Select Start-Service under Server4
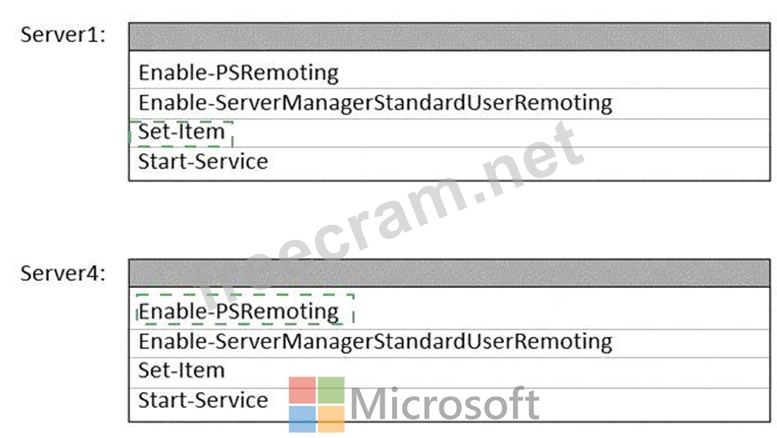The height and width of the screenshot is (438, 777). 203,401
